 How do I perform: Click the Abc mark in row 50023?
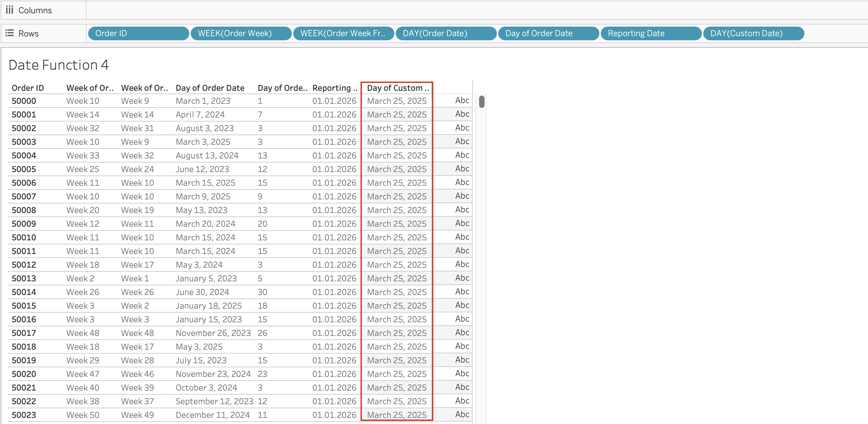462,414
